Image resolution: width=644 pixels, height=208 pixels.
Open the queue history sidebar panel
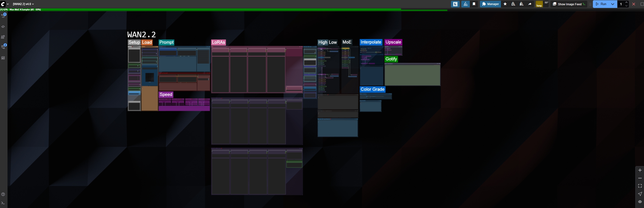[4, 16]
